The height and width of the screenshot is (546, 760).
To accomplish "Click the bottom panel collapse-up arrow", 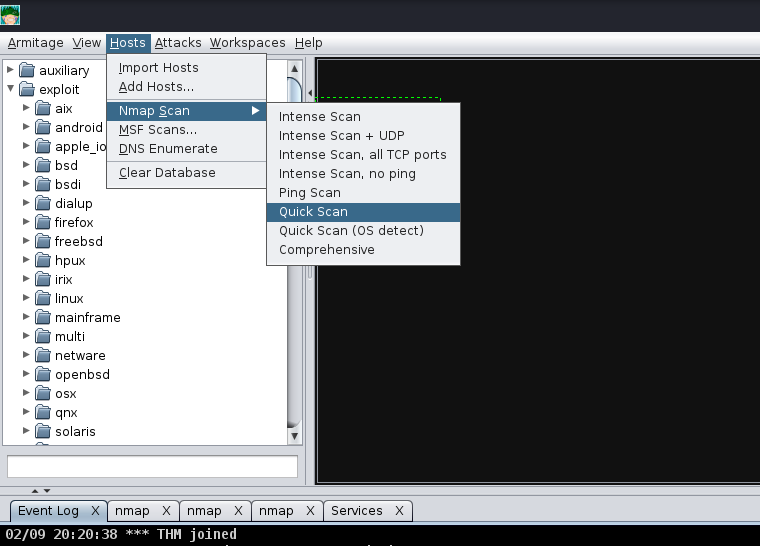I will pyautogui.click(x=35, y=491).
